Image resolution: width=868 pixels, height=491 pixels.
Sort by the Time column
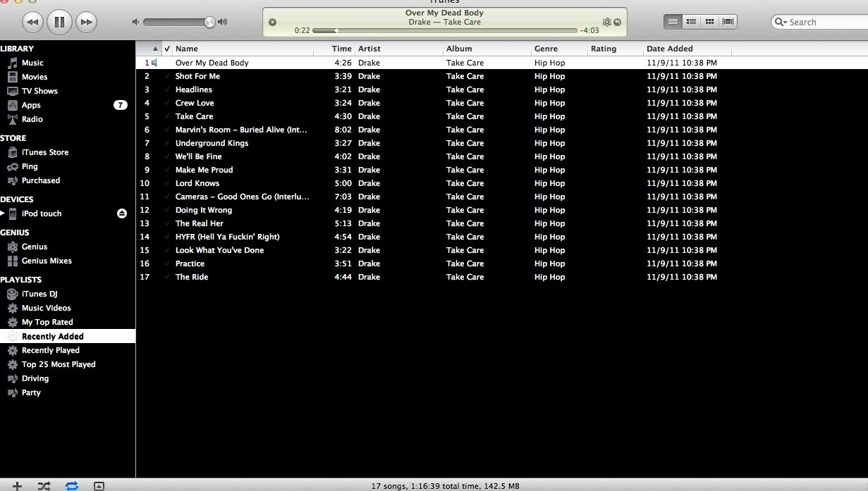click(x=334, y=49)
